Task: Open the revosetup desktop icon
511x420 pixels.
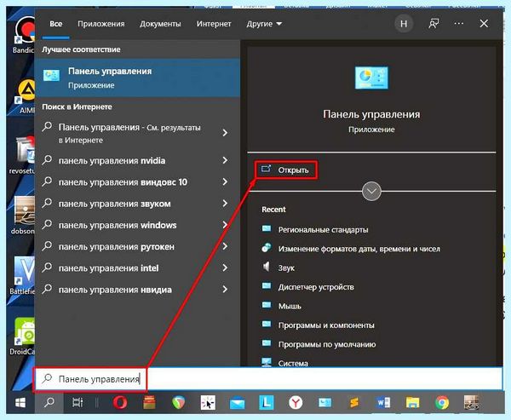Action: pos(22,155)
